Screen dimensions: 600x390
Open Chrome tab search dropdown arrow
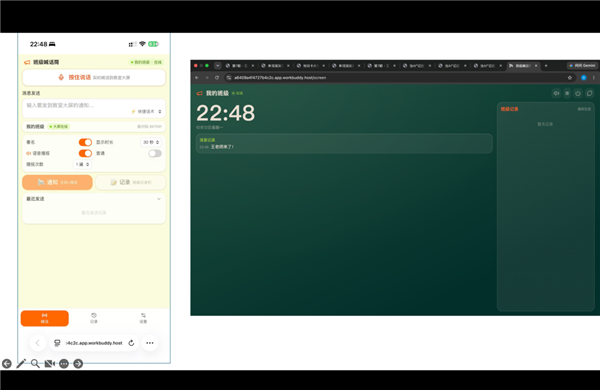pyautogui.click(x=218, y=65)
